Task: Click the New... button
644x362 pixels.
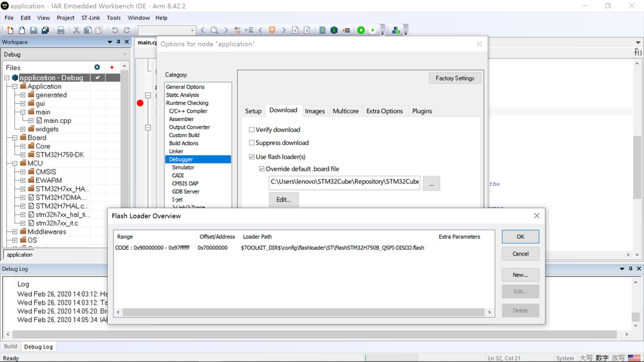Action: [x=520, y=274]
